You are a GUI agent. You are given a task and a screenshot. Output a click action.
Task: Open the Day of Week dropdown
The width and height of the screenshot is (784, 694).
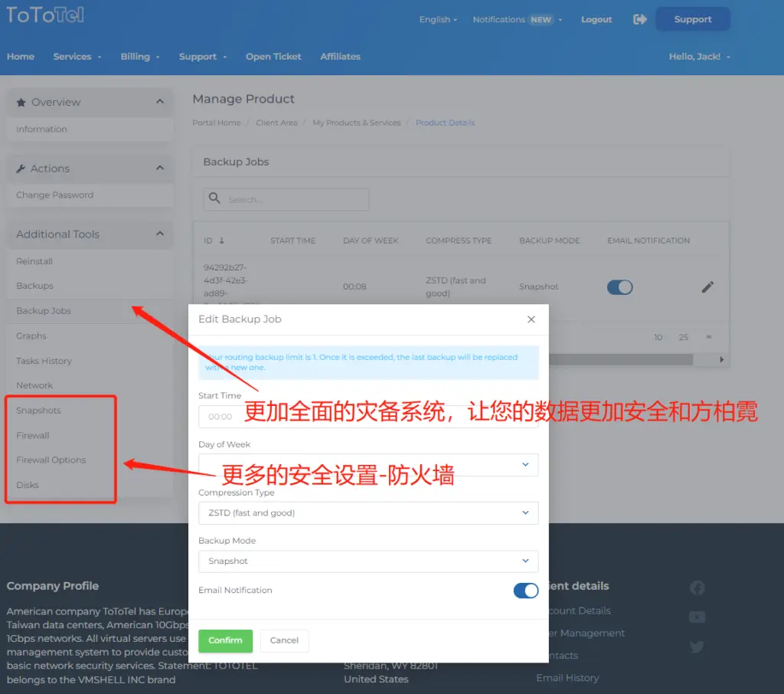point(368,464)
